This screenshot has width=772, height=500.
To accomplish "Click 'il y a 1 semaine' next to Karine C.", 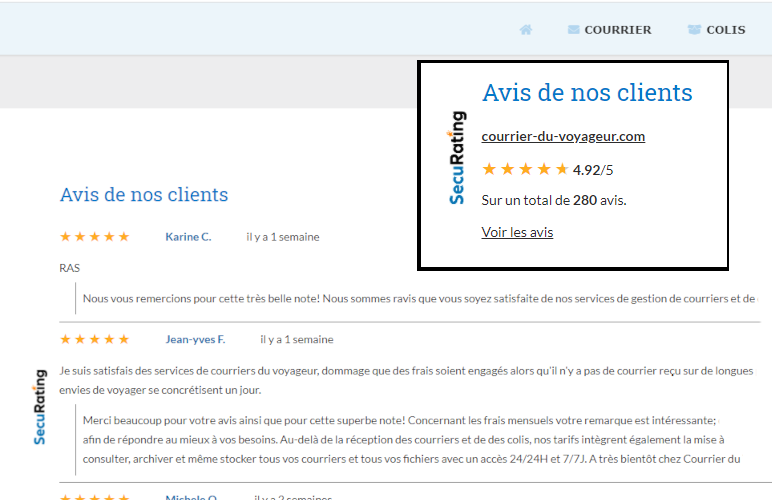I will 283,237.
